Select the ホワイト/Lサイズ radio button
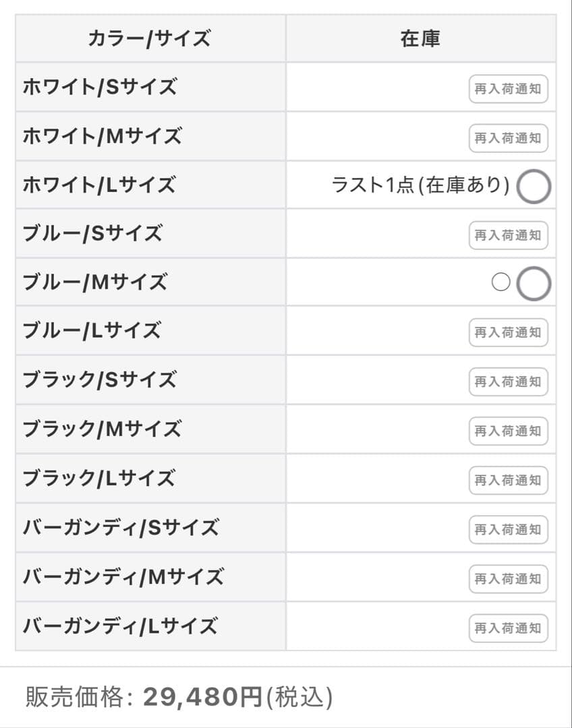Screen dimensions: 572x728 click(x=534, y=187)
